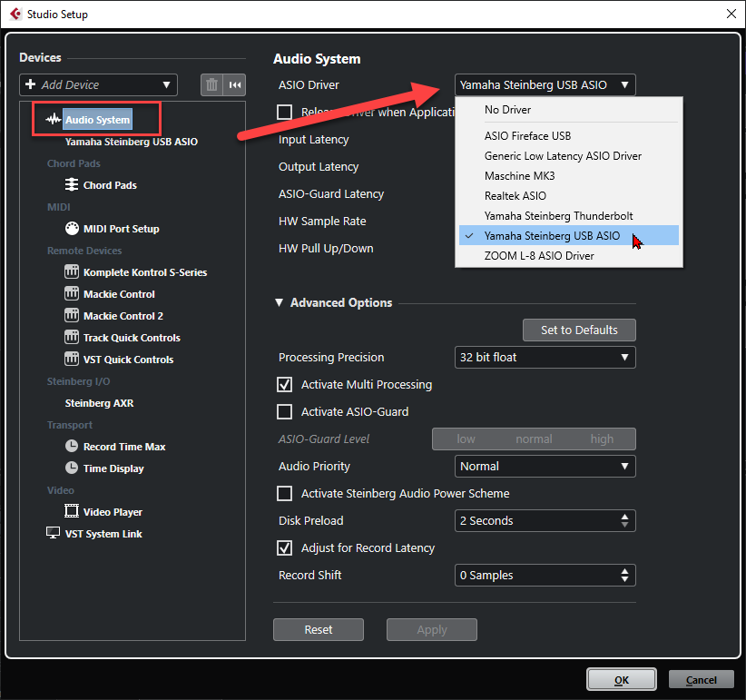This screenshot has height=700, width=746.
Task: Select Yamaha Steinberg USB ASIO tree item
Action: (x=132, y=142)
